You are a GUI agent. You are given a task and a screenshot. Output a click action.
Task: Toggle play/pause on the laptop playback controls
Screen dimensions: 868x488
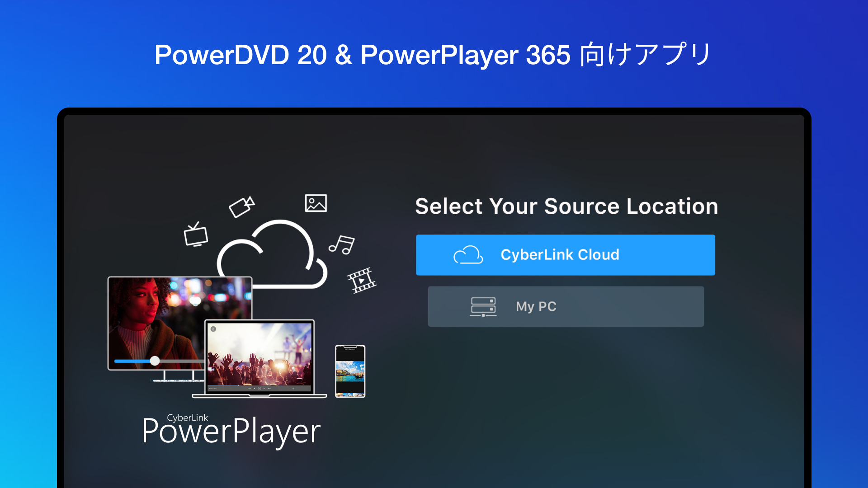(259, 389)
